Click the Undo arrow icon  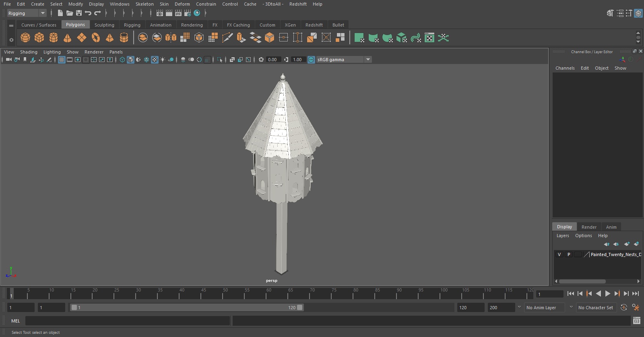pos(88,13)
